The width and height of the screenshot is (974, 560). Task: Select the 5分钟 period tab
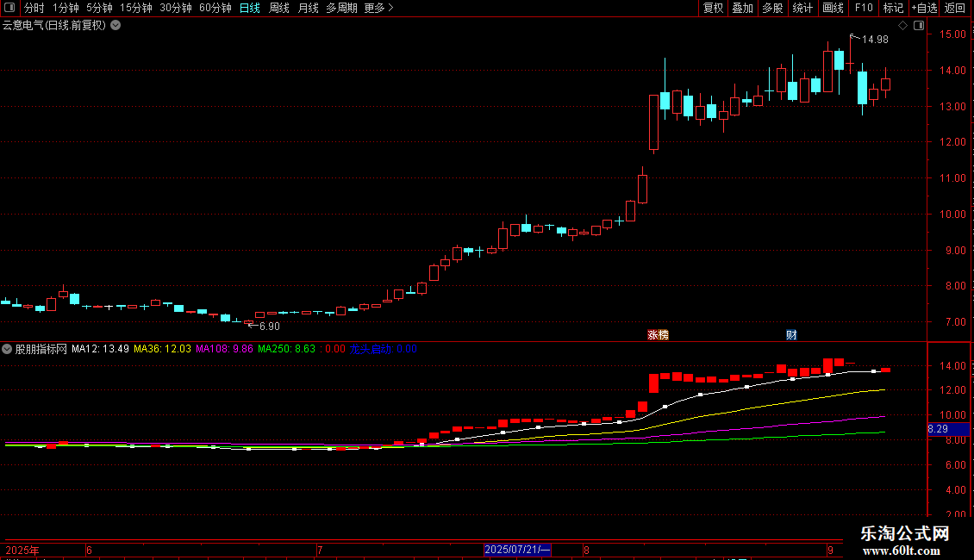(99, 8)
